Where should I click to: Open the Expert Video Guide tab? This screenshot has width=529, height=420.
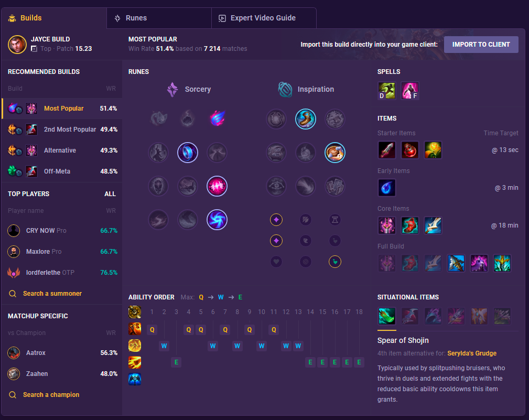[x=264, y=18]
